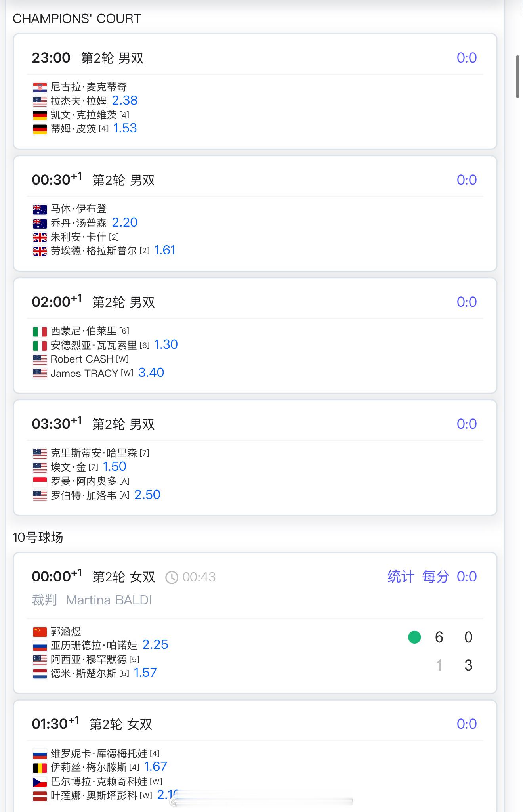Click the UK flag beside 朱利安·卡什

[x=40, y=237]
